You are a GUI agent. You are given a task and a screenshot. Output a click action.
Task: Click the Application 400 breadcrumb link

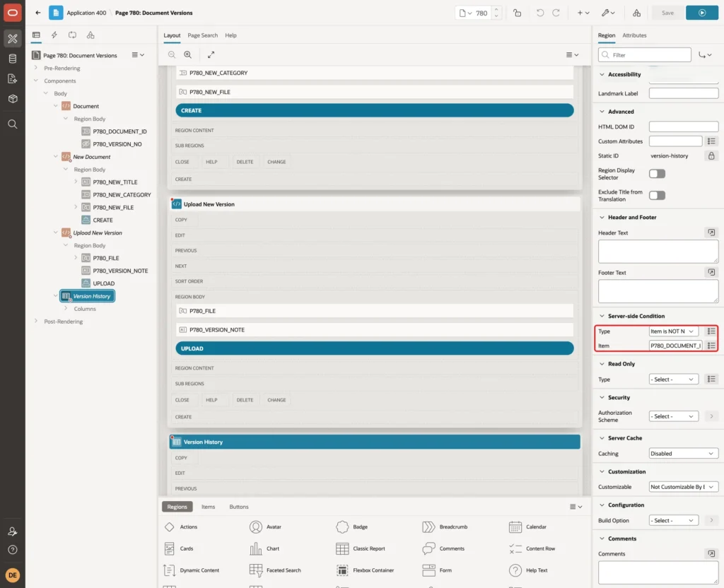86,13
